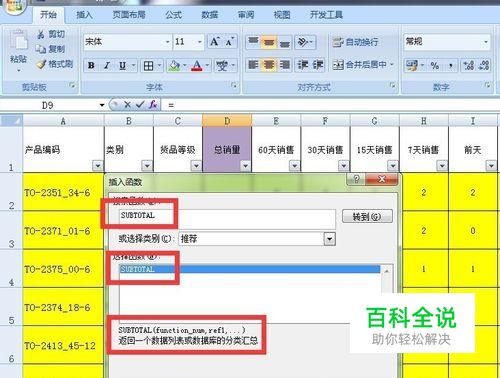Switch to the 页面布局 ribbon tab
Screen dimensions: 500x378
pos(129,15)
